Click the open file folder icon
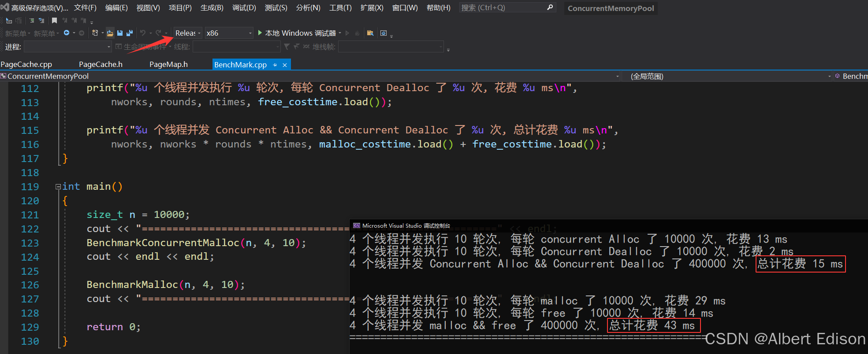868x354 pixels. click(110, 33)
